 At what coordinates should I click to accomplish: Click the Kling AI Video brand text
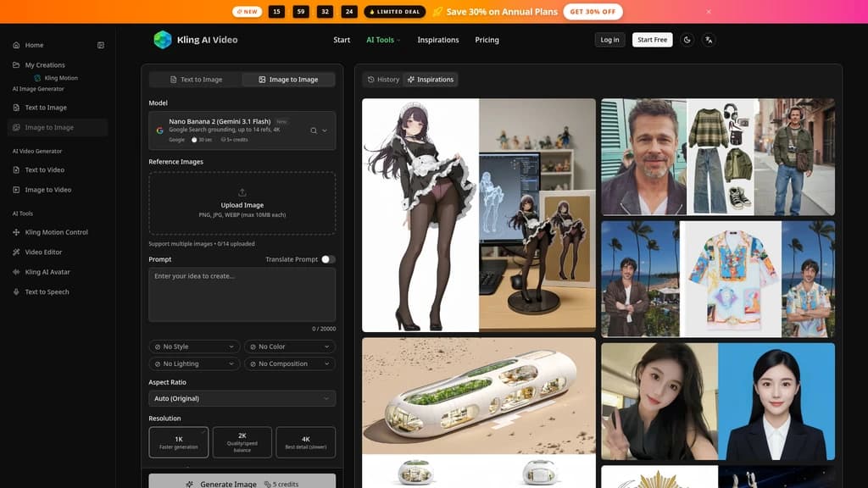[207, 40]
